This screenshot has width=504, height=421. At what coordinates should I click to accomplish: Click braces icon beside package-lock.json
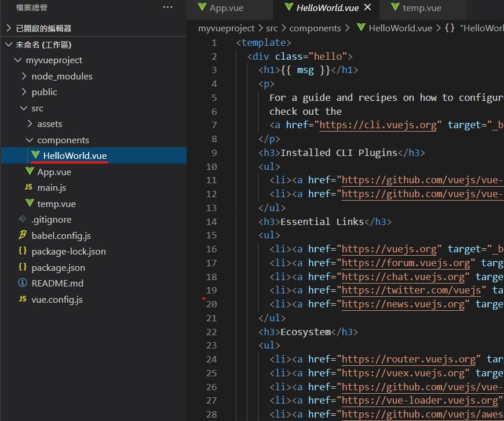[23, 251]
